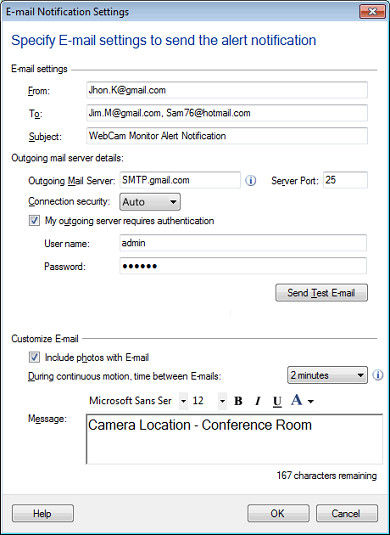Image resolution: width=390 pixels, height=535 pixels.
Task: Click Send Test E-mail button
Action: coord(321,293)
